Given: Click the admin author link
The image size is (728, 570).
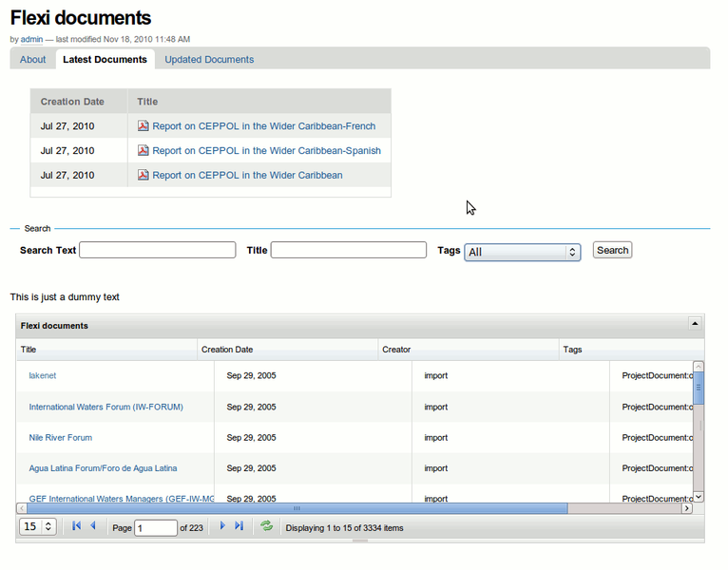Looking at the screenshot, I should [32, 39].
